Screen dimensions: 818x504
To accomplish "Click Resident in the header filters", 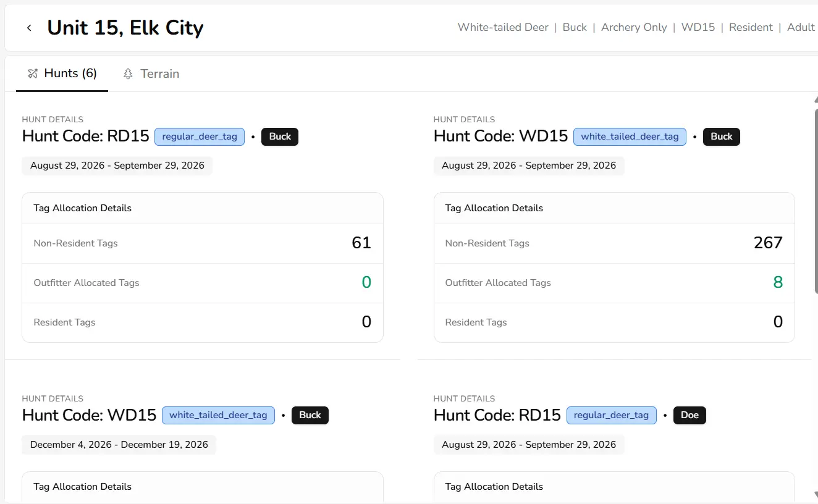I will pyautogui.click(x=751, y=27).
